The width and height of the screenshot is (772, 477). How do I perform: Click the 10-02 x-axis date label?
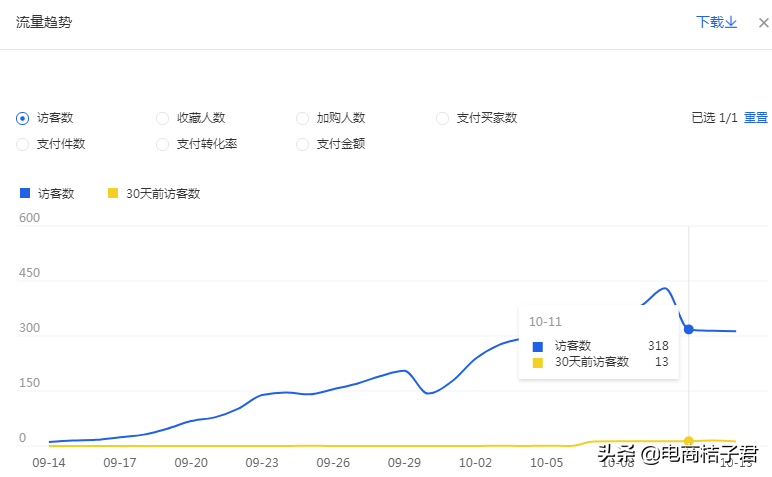(x=475, y=463)
